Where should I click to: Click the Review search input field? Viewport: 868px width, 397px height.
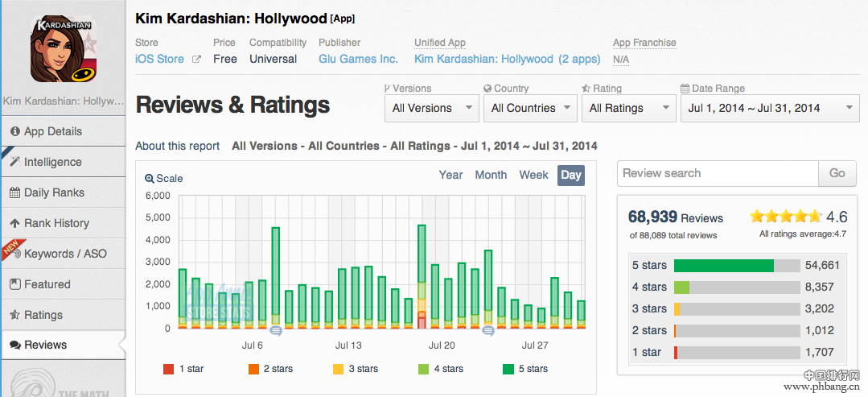point(718,173)
